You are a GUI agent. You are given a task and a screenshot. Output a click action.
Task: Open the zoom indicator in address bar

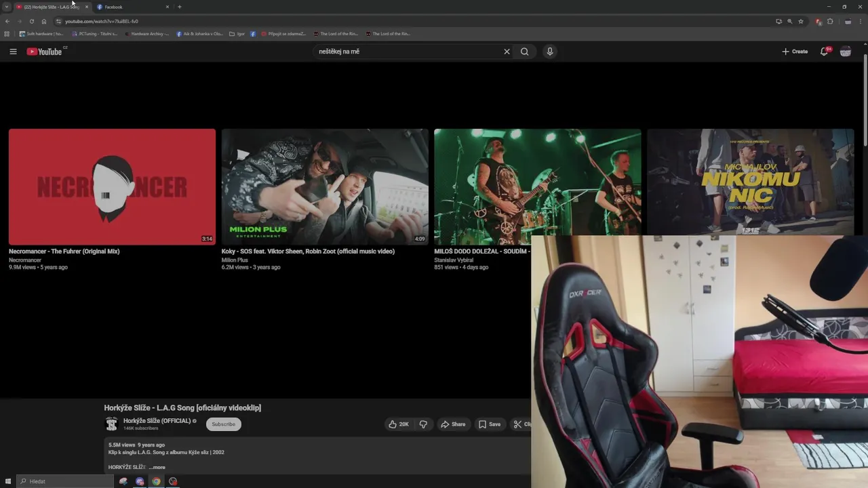coord(789,21)
